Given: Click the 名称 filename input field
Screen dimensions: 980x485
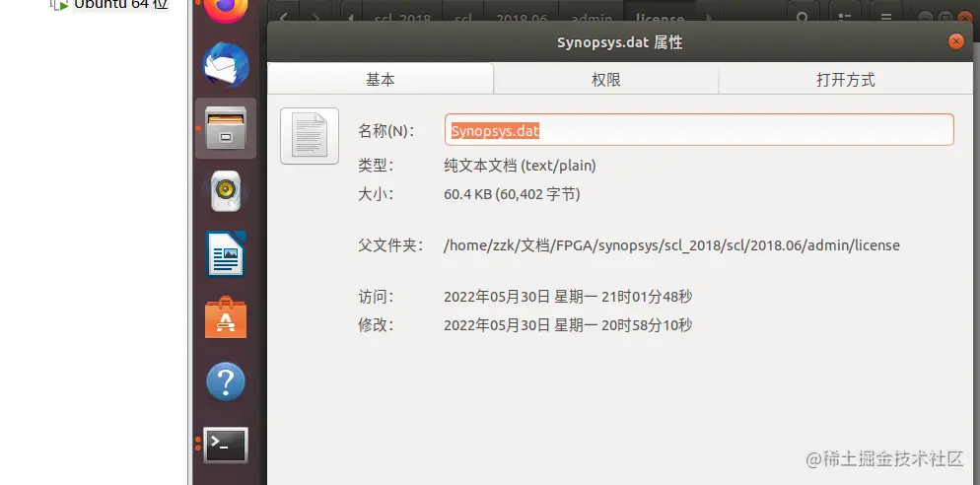Looking at the screenshot, I should [x=699, y=129].
